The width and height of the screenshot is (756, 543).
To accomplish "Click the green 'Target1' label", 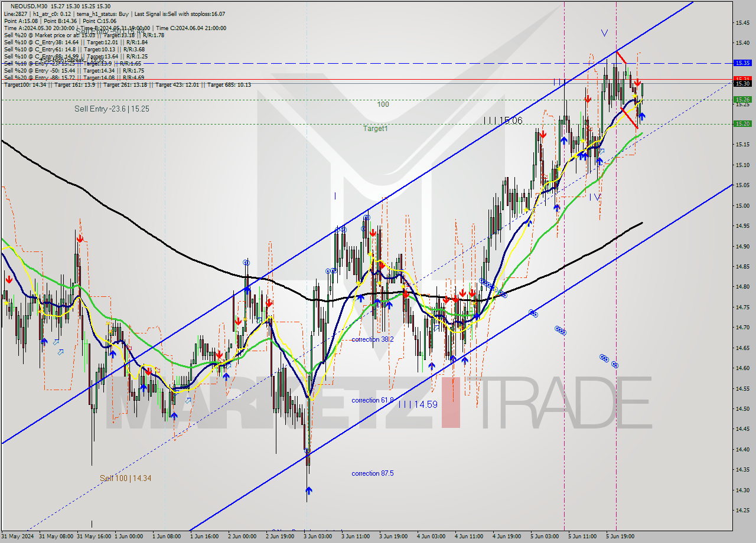I will point(376,128).
